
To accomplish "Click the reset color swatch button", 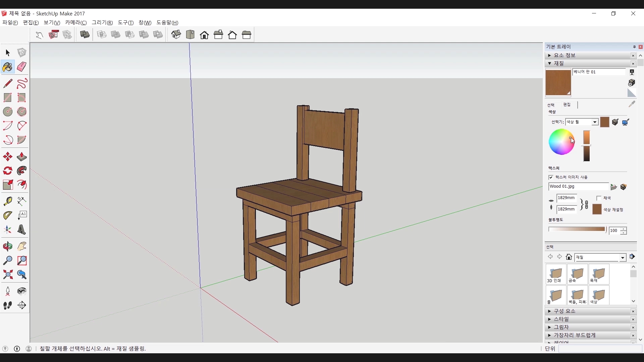I will point(597,209).
